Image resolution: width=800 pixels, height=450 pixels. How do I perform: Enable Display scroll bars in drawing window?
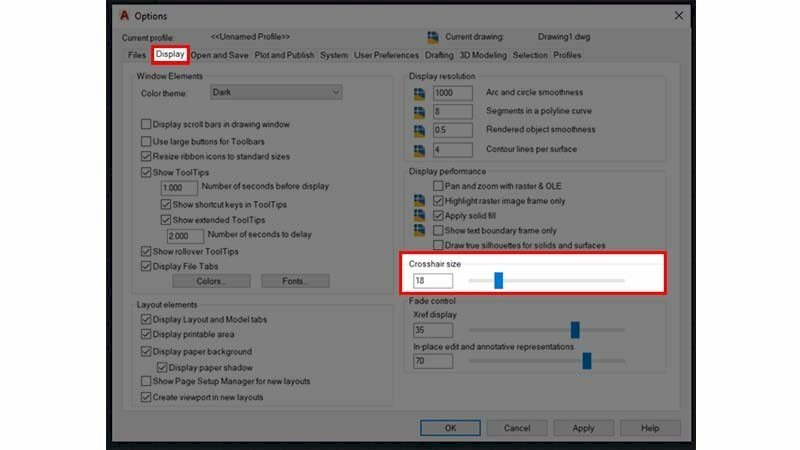(147, 125)
